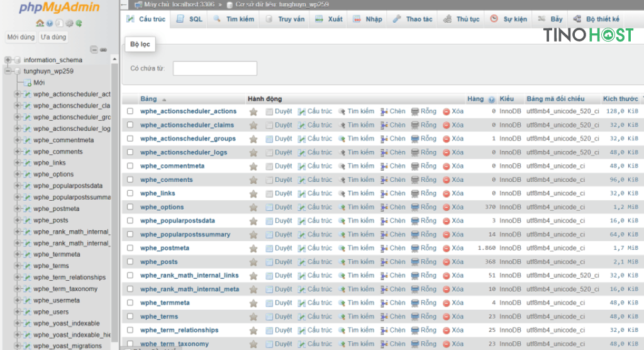
Task: Click Chèn insert icon for wphe_terms
Action: click(384, 317)
